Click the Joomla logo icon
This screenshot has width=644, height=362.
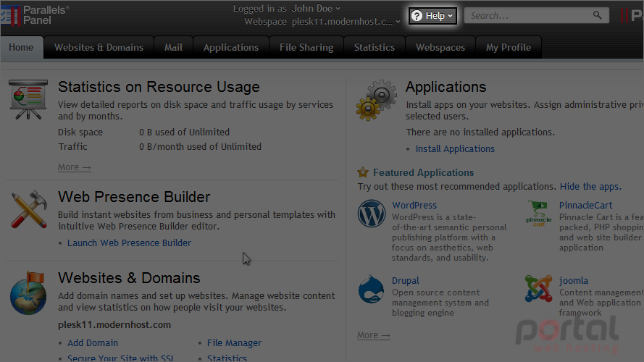click(538, 289)
